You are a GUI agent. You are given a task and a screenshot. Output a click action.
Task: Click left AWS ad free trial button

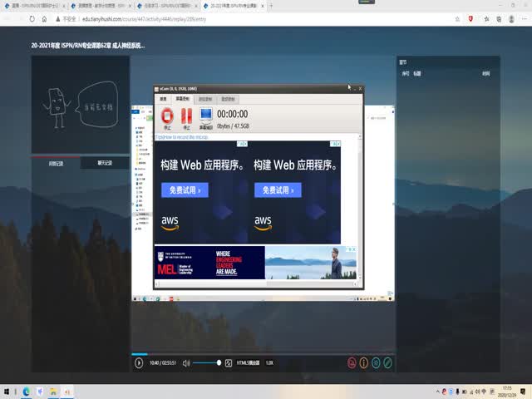(x=185, y=190)
